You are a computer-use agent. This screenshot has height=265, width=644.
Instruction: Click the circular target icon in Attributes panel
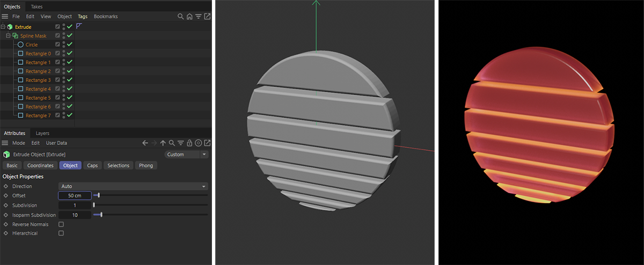click(198, 143)
